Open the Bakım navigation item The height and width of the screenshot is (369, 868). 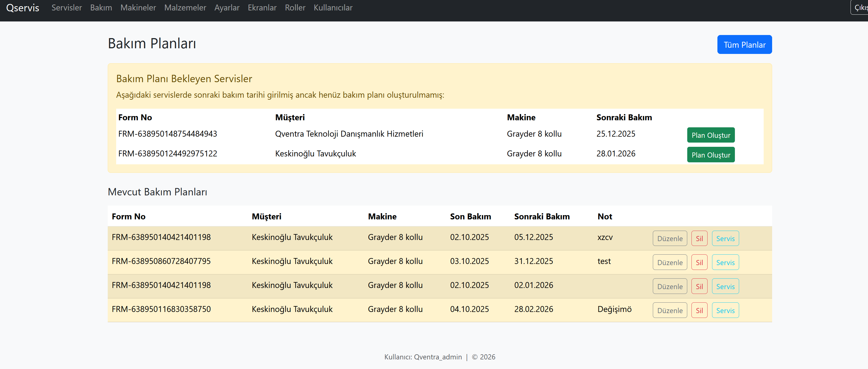101,7
